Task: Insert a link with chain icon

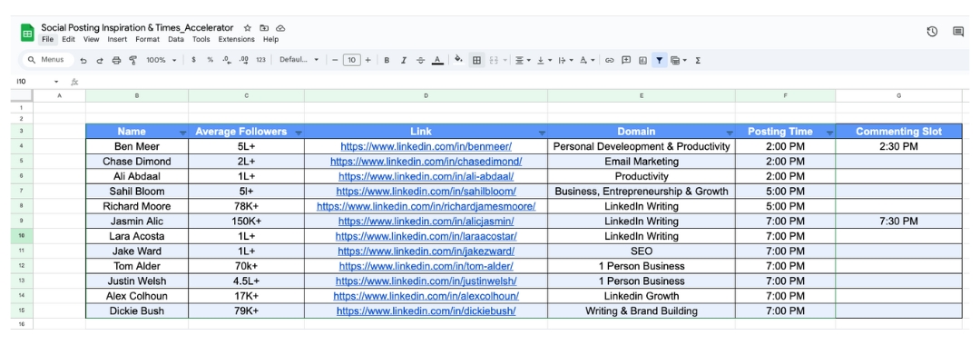Action: [610, 60]
